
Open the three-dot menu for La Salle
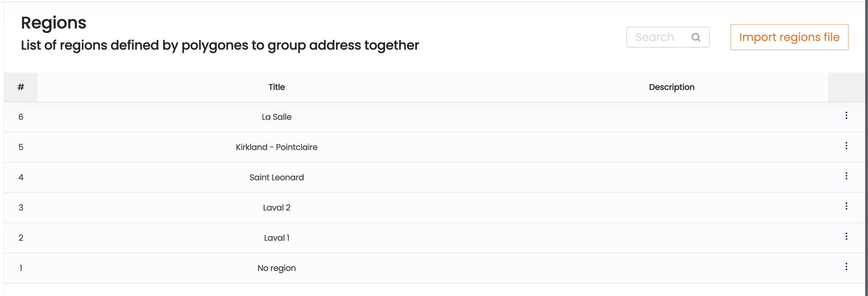tap(846, 115)
